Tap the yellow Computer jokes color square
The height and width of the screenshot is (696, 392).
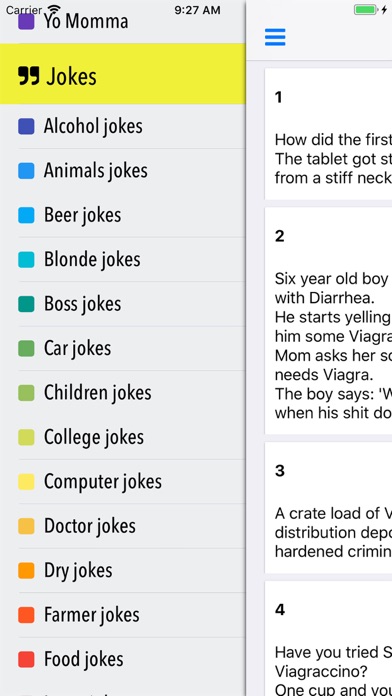click(26, 482)
